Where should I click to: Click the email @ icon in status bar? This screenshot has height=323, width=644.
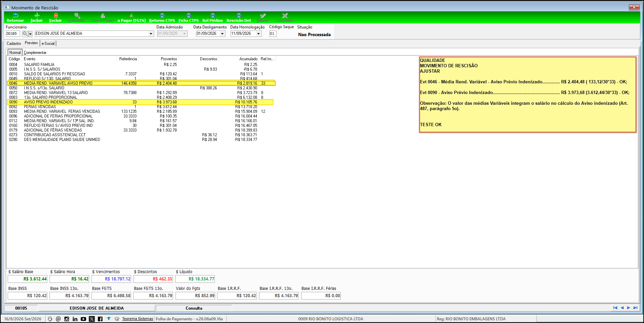click(x=58, y=319)
